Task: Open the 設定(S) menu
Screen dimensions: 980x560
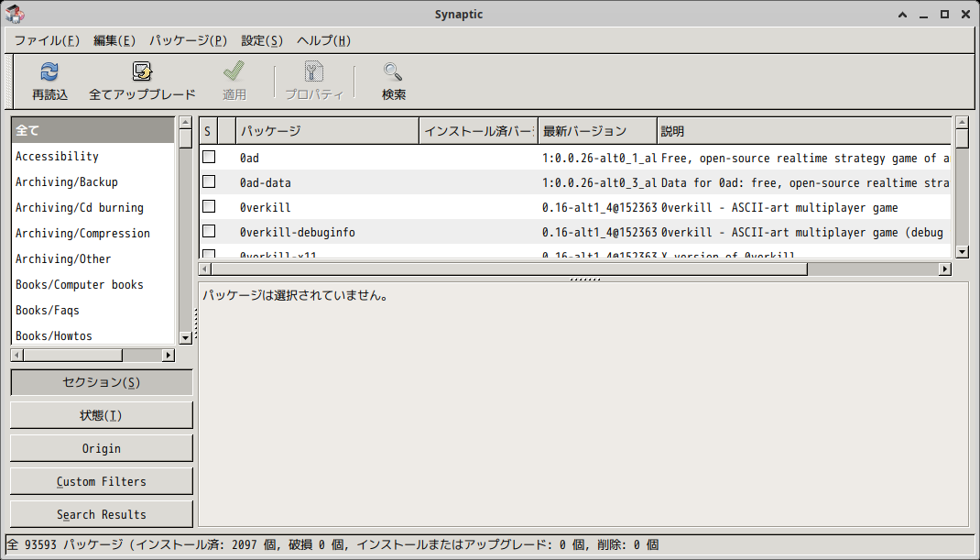Action: click(262, 40)
